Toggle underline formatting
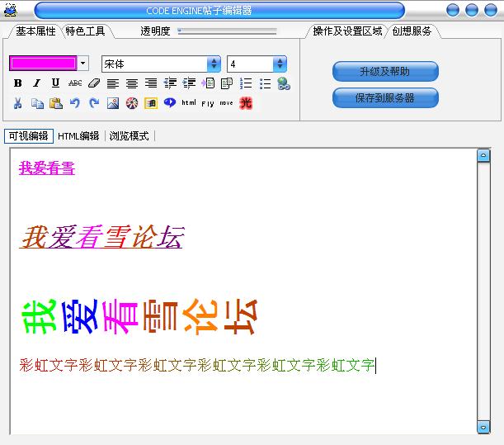 [55, 83]
